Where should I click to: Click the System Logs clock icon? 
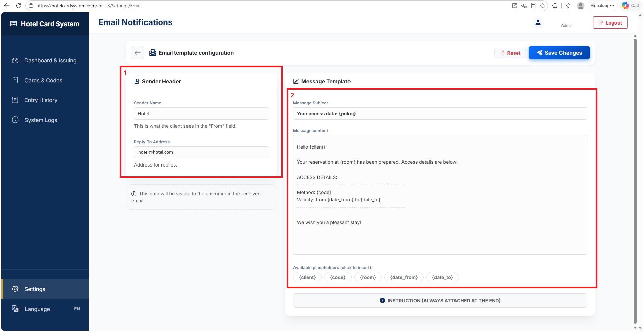(x=15, y=120)
